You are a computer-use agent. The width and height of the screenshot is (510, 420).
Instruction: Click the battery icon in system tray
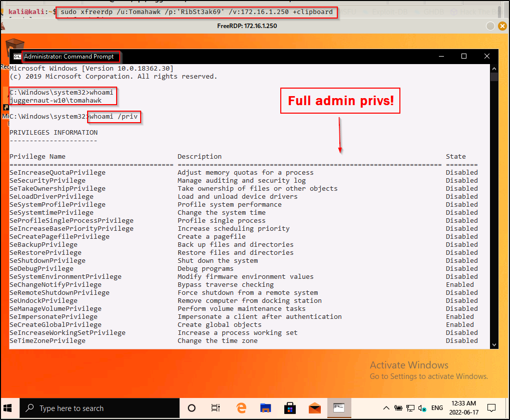398,408
